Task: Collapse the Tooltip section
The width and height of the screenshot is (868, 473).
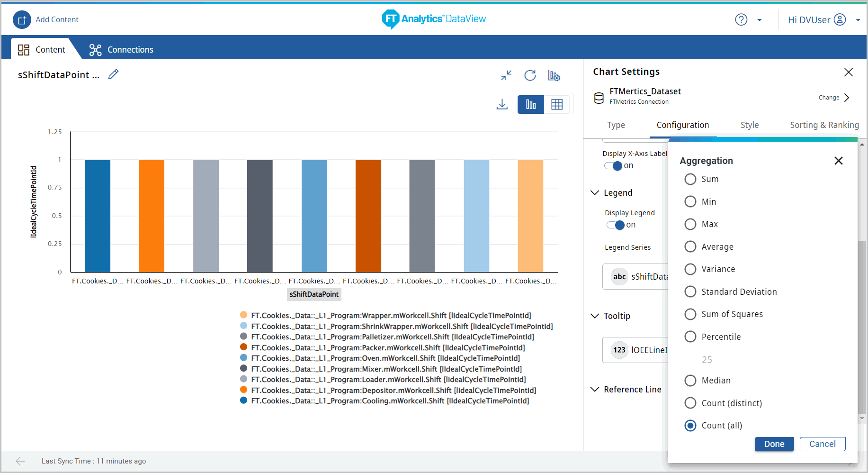Action: (x=595, y=316)
